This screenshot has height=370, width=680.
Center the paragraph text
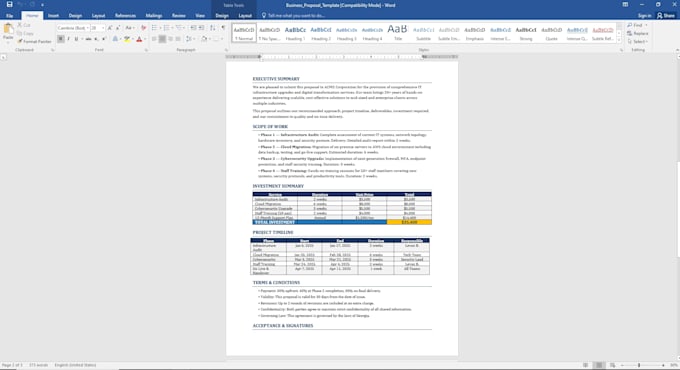tap(162, 39)
